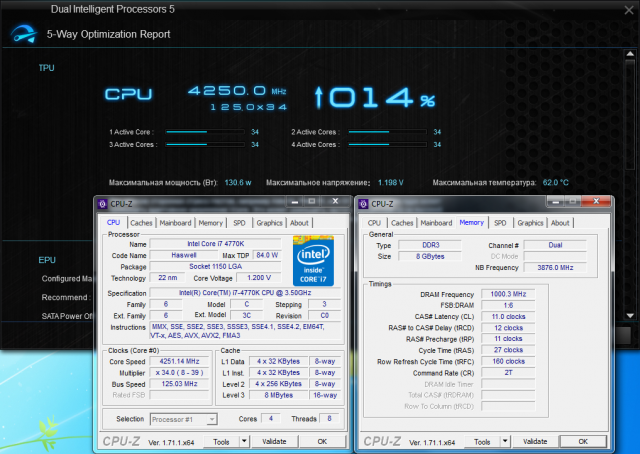Switch to About tab in right CPU-Z window

(x=560, y=223)
